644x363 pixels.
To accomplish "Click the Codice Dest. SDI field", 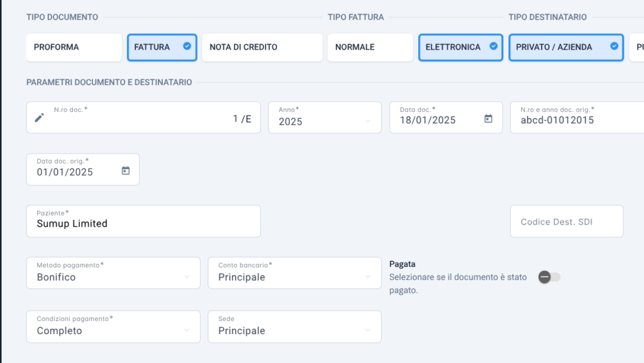I will 567,221.
